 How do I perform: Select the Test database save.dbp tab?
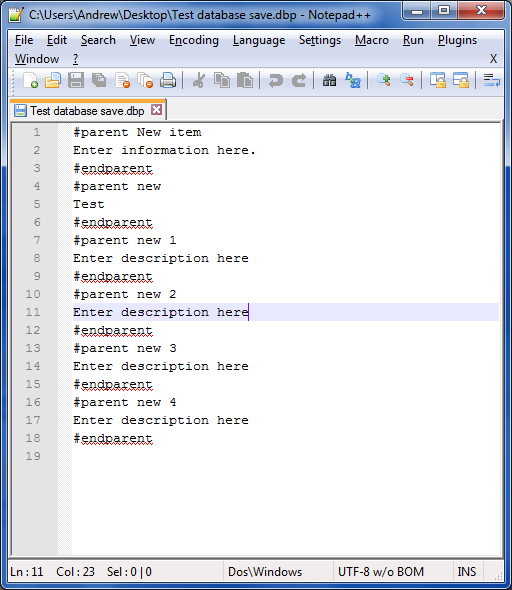tap(87, 111)
